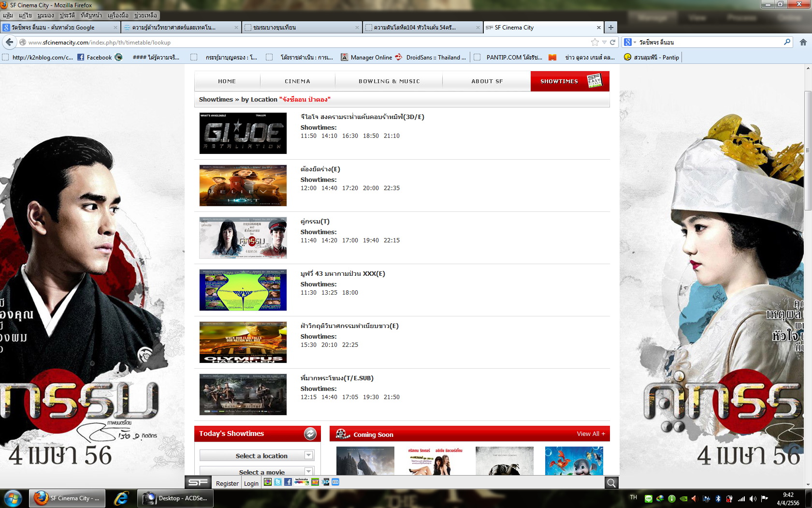This screenshot has height=508, width=812.
Task: Open a new tab with the plus button
Action: (611, 28)
